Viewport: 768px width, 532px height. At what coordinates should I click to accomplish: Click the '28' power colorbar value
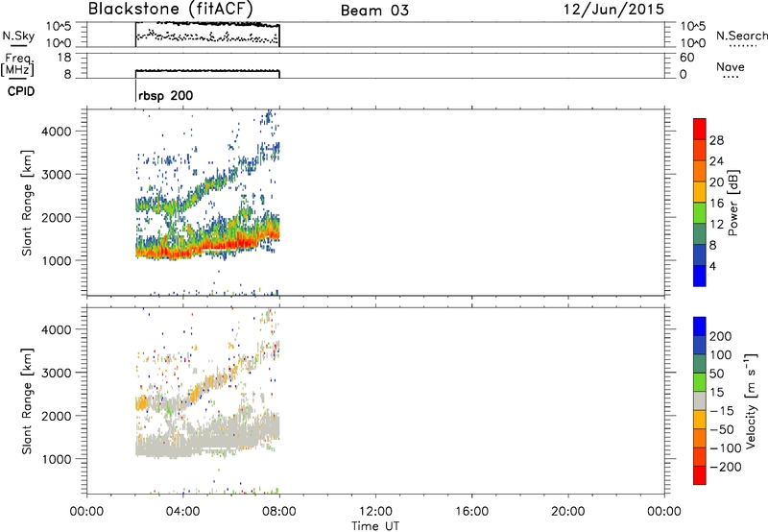pos(716,140)
